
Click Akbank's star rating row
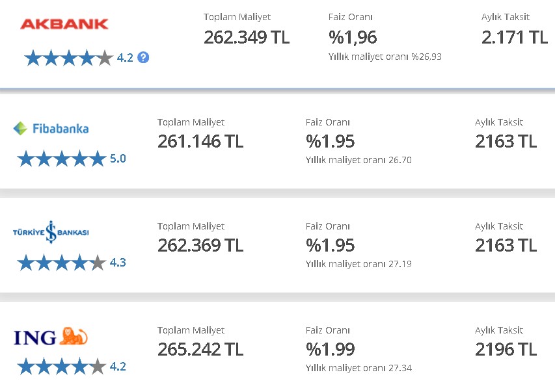[x=69, y=58]
